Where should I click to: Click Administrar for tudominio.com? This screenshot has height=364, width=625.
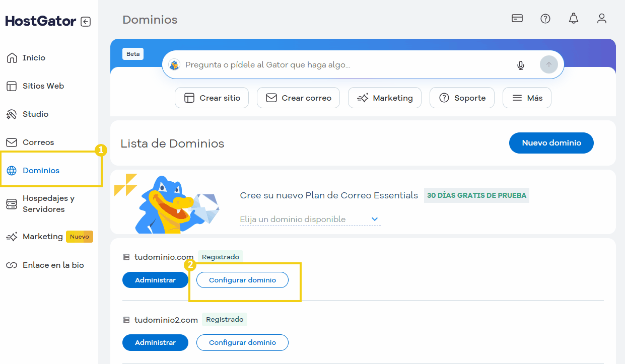click(155, 280)
